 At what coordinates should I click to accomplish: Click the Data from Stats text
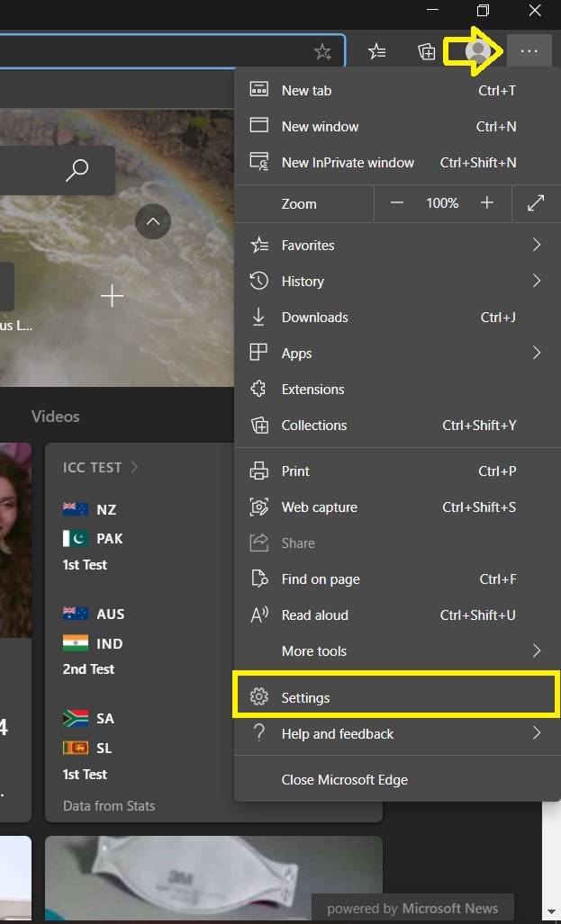(109, 805)
